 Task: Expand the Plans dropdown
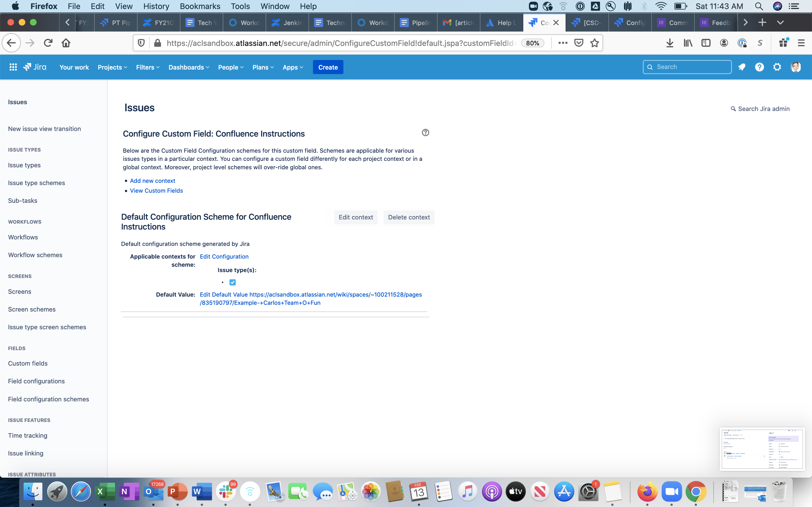coord(263,67)
